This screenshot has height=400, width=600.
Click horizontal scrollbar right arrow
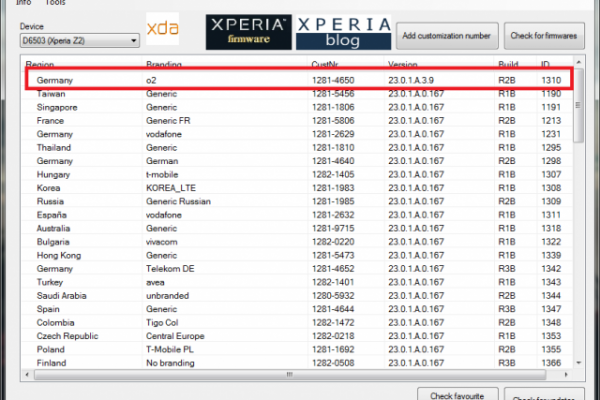(x=566, y=375)
